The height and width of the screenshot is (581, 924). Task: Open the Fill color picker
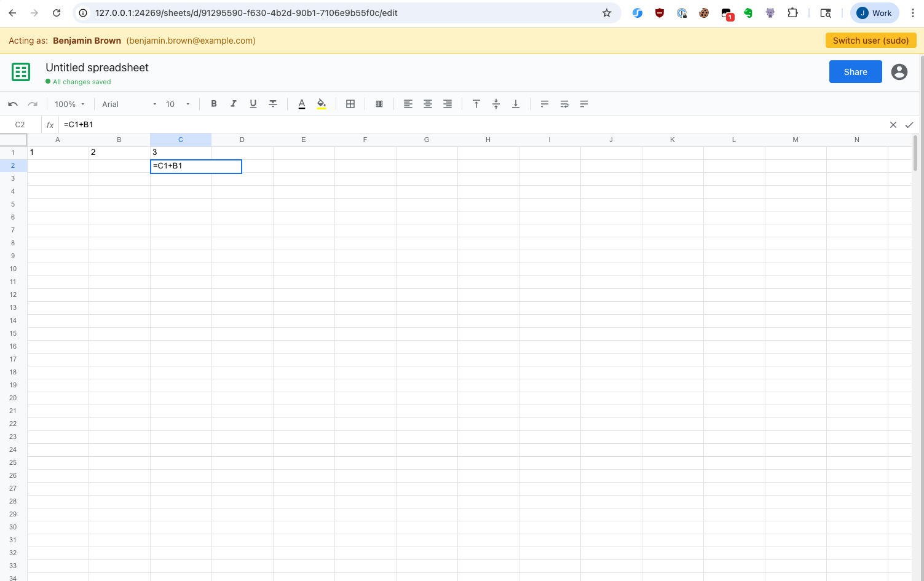coord(321,104)
